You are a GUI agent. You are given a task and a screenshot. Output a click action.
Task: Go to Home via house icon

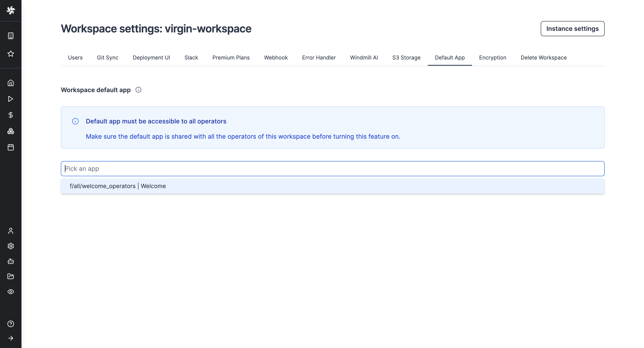11,83
